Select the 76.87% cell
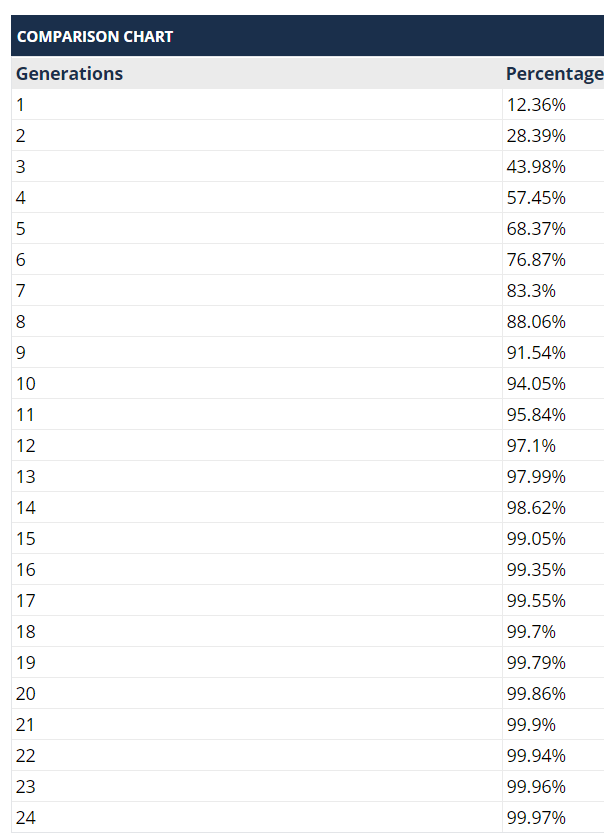This screenshot has width=604, height=838. (x=536, y=260)
